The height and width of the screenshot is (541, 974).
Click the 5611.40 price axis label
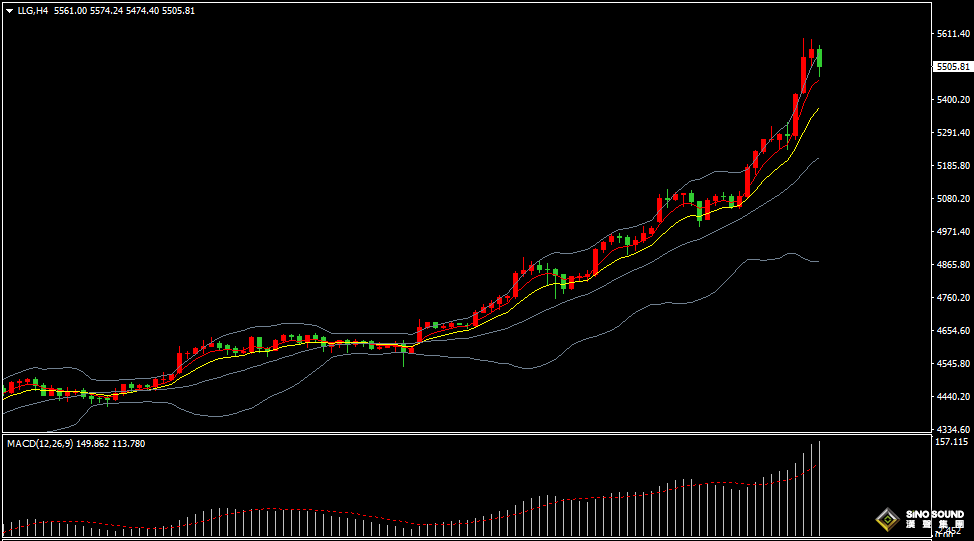click(x=952, y=34)
